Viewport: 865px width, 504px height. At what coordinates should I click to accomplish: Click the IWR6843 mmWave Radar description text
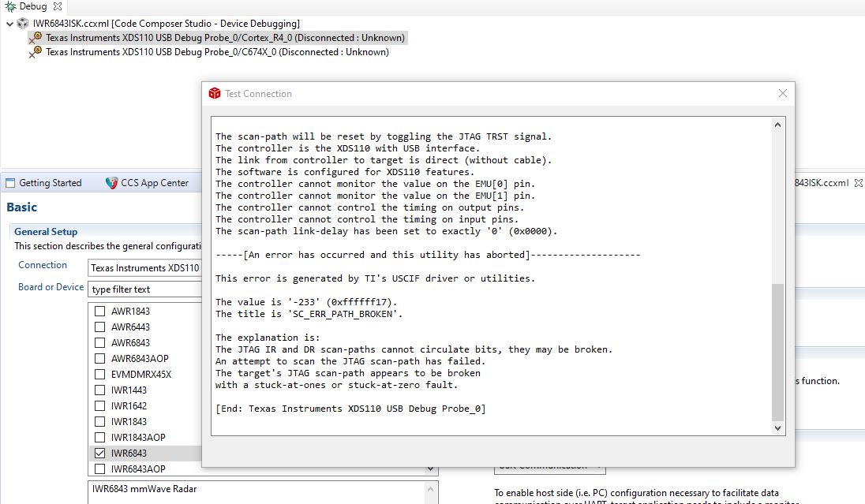[x=144, y=488]
